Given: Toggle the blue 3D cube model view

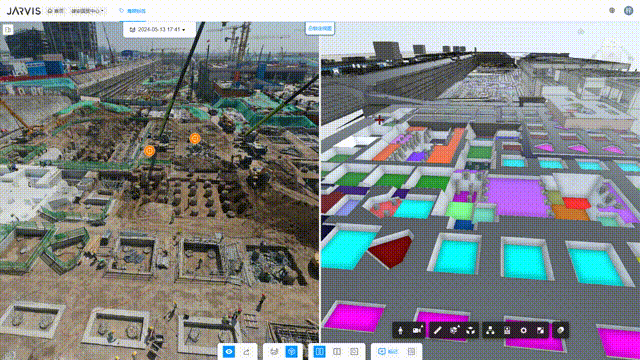Looking at the screenshot, I should pyautogui.click(x=291, y=352).
